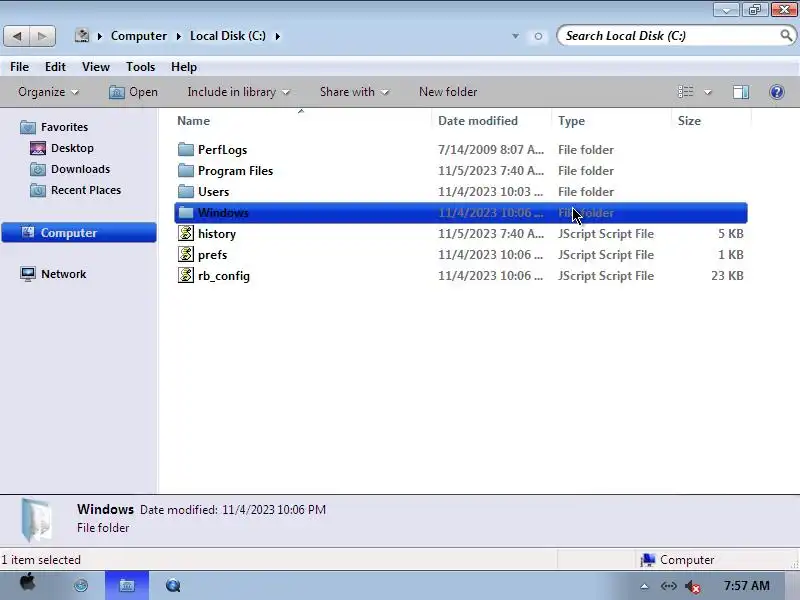The width and height of the screenshot is (800, 600).
Task: Click Computer in the address breadcrumb
Action: (x=139, y=36)
